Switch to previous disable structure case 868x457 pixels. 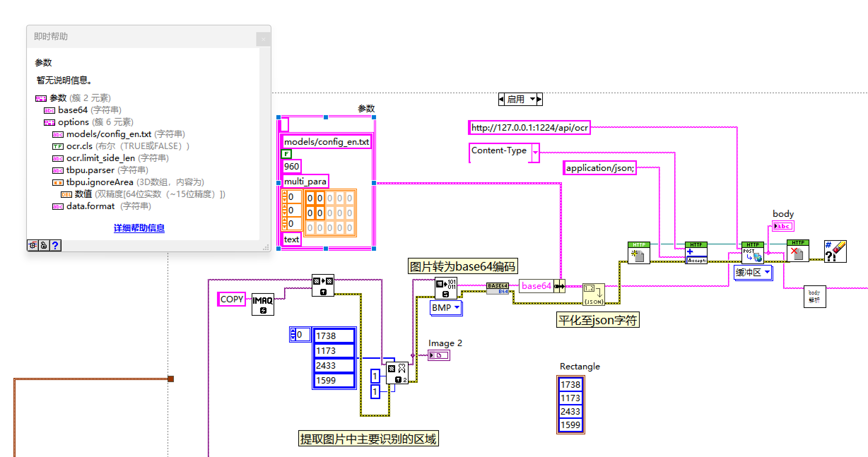click(x=501, y=99)
